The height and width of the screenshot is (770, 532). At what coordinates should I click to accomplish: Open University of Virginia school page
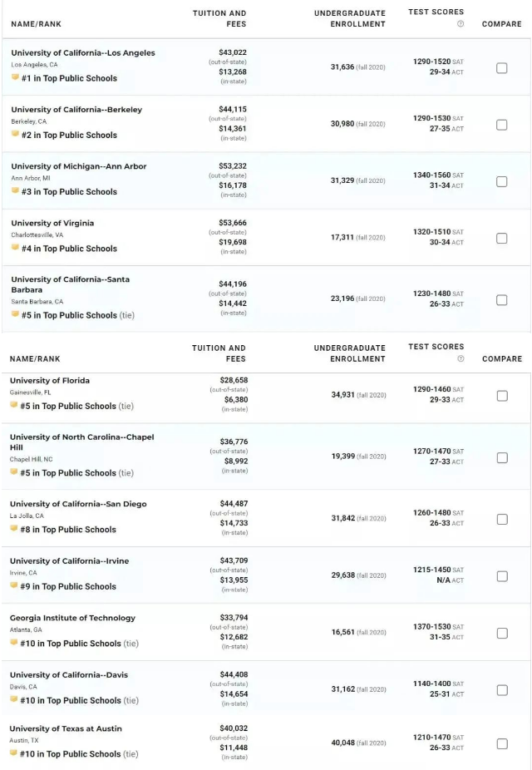(x=52, y=223)
